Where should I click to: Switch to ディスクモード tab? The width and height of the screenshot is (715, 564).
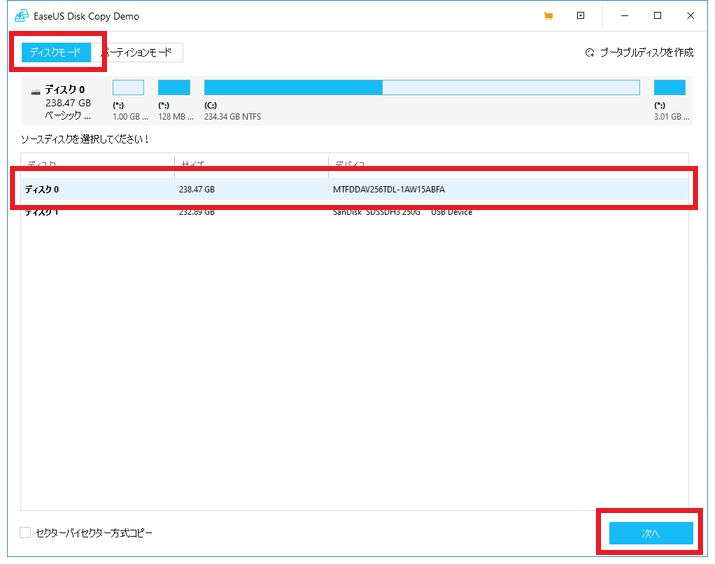click(56, 52)
